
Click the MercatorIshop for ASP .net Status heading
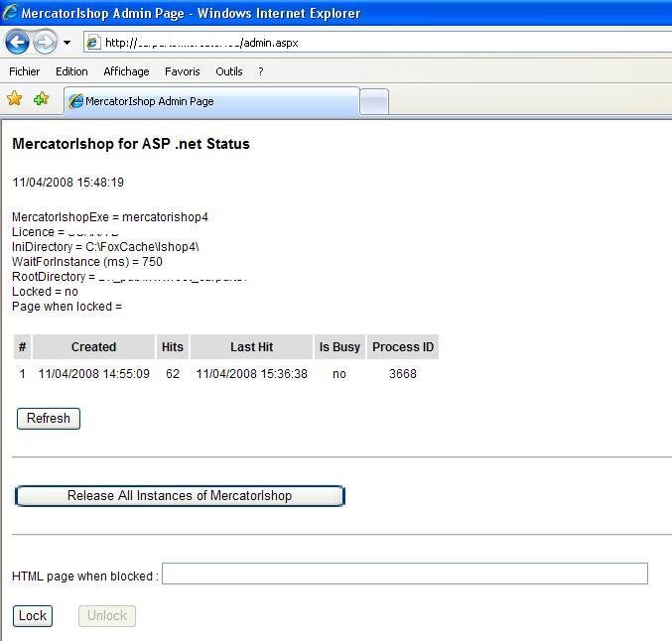click(131, 144)
